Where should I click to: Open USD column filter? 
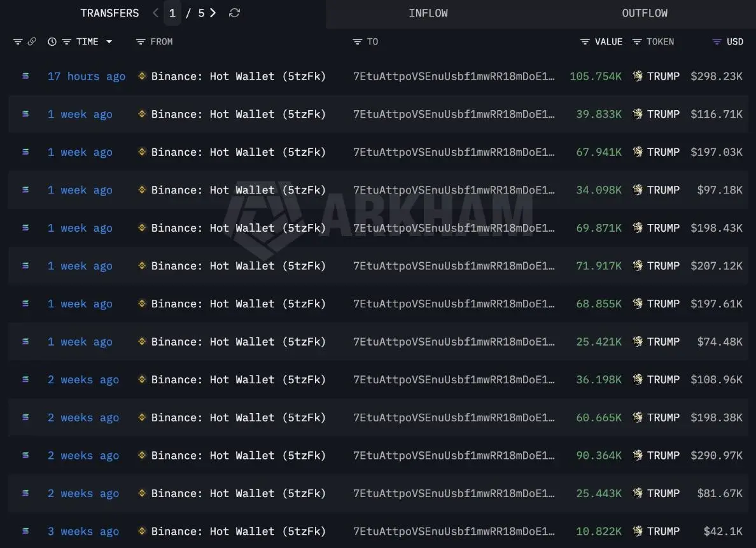tap(717, 41)
